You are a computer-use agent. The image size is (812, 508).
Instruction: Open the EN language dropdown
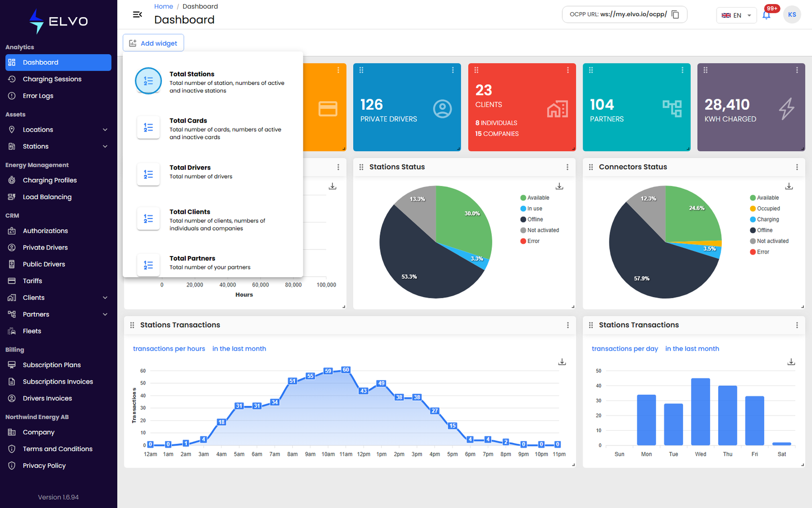tap(736, 15)
